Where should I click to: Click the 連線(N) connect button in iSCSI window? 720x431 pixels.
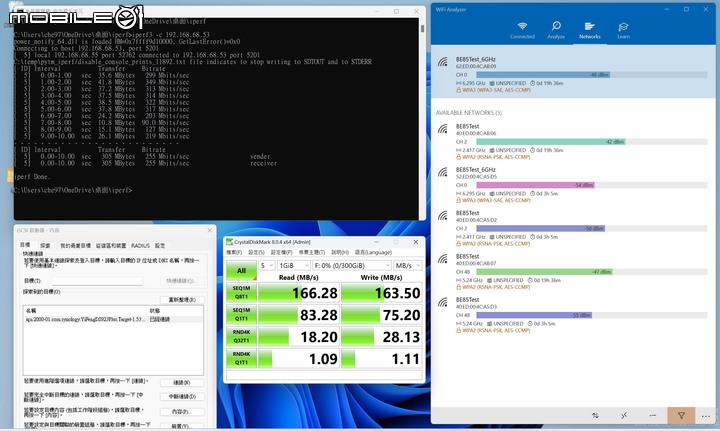pyautogui.click(x=182, y=382)
